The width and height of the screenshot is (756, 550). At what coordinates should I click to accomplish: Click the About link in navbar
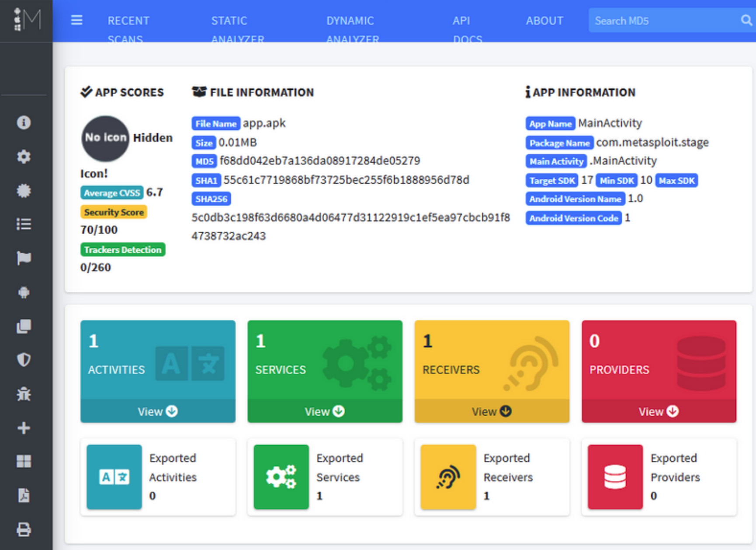[544, 21]
